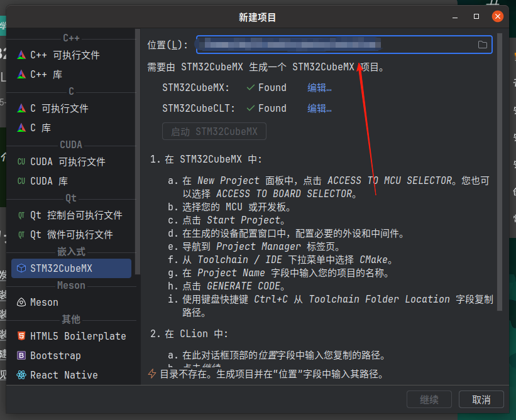Click 启动 STM32CubeMX button

[x=214, y=131]
